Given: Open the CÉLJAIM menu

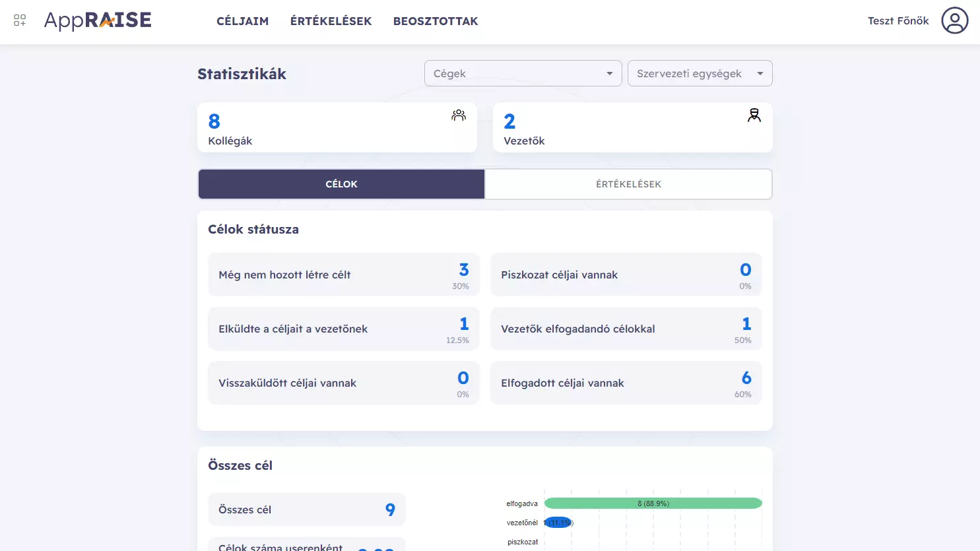Looking at the screenshot, I should point(243,21).
